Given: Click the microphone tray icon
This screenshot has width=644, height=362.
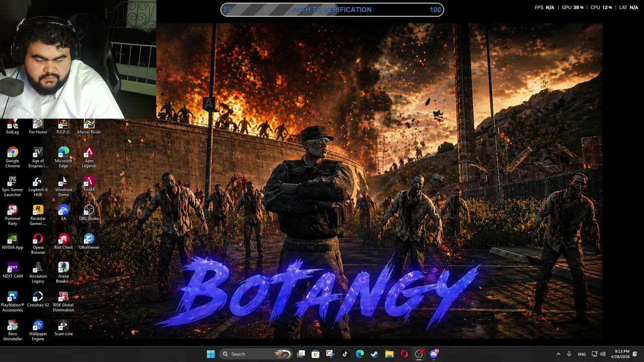Looking at the screenshot, I should pos(569,354).
